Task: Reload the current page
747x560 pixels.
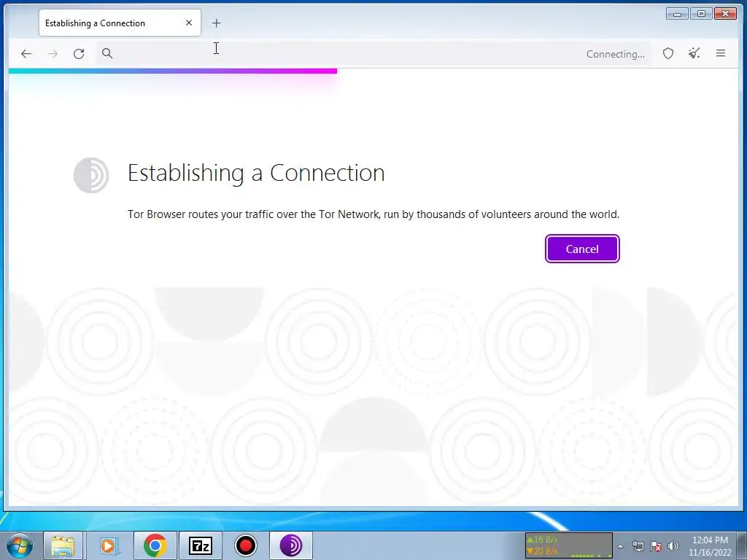Action: coord(79,53)
